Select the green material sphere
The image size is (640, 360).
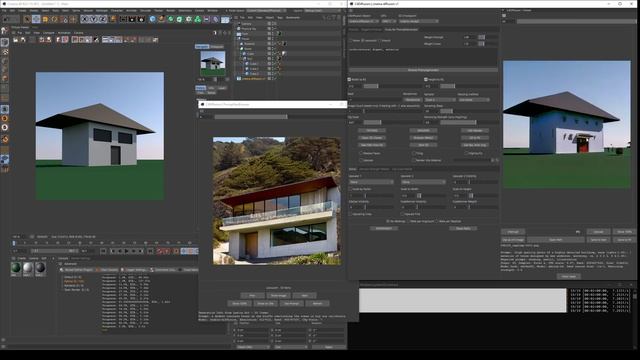[16, 268]
